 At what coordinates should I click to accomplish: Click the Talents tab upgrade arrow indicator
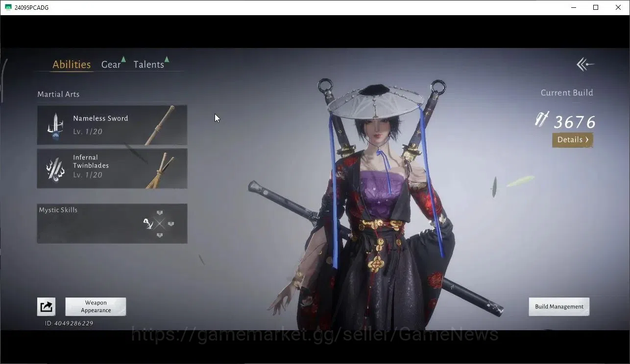tap(167, 59)
